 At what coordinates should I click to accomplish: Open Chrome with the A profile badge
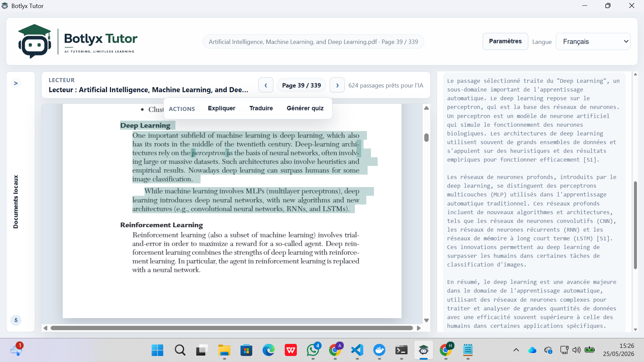(x=335, y=350)
